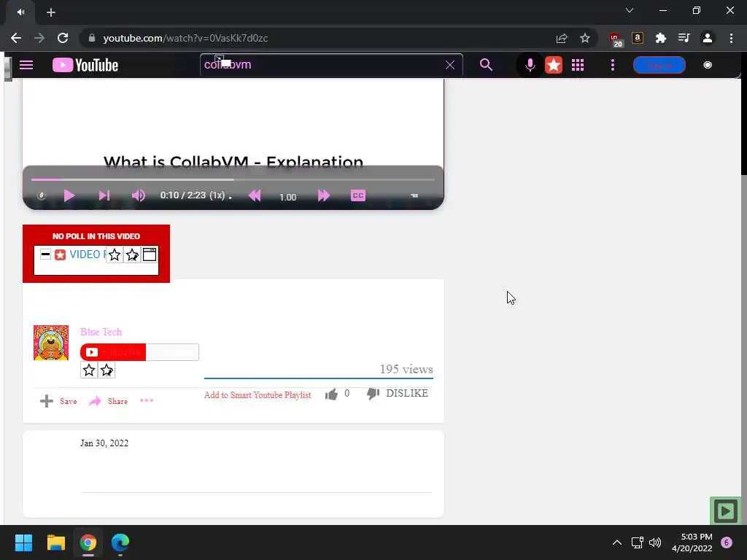Mute the video volume
This screenshot has width=747, height=560.
point(138,195)
